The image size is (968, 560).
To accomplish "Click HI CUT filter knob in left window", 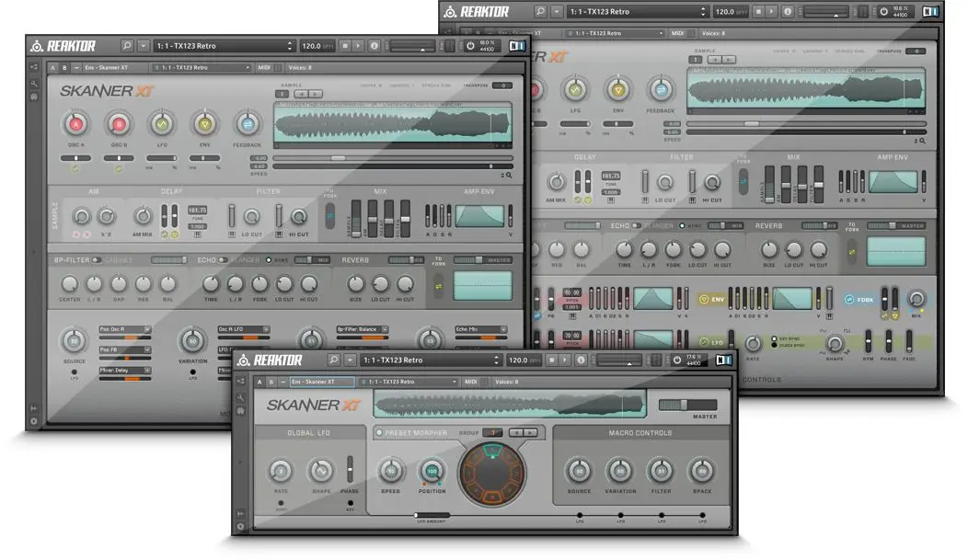I will pos(299,217).
